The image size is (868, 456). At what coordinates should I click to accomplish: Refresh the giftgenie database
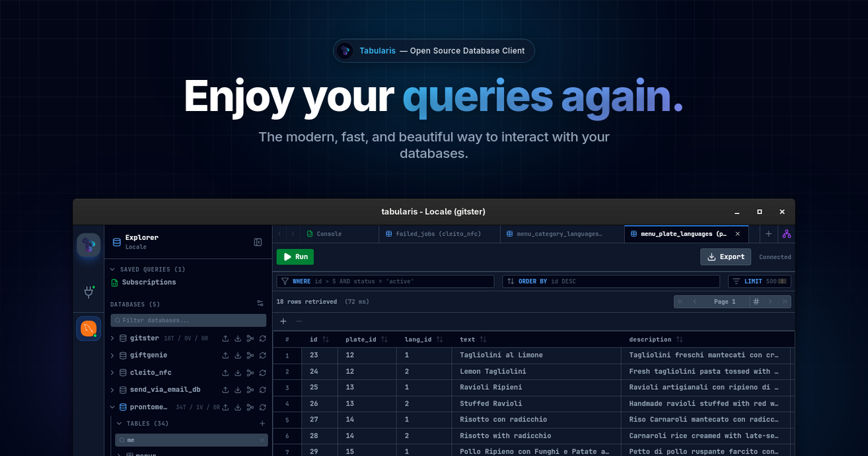point(263,356)
